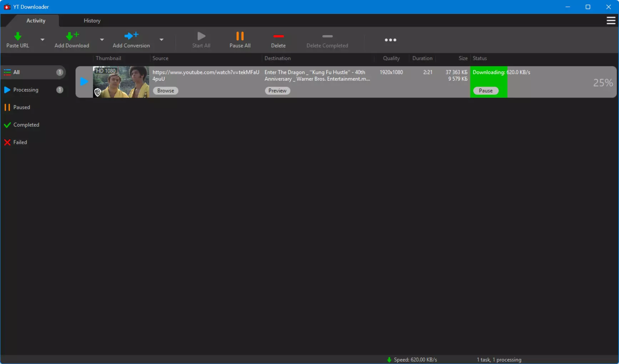Click the YT Downloader app icon in title bar

click(x=7, y=7)
